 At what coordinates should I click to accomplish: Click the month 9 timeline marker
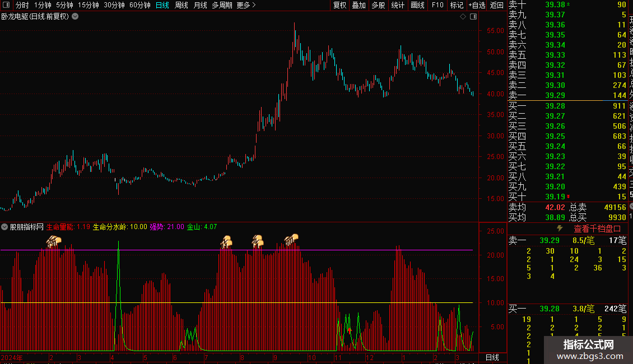275,357
